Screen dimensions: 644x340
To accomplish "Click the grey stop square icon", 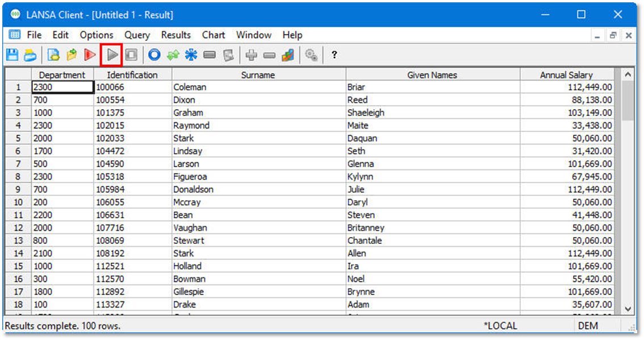I will click(131, 55).
